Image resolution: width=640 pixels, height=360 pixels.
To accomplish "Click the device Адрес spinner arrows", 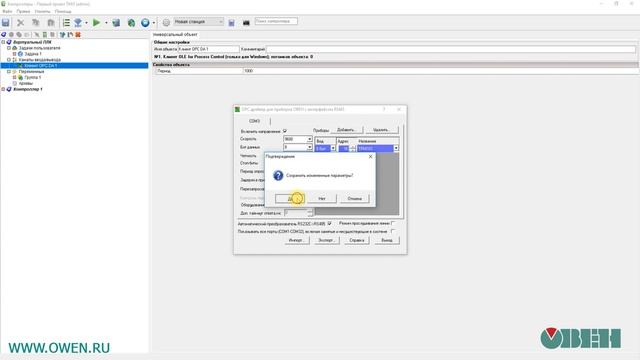I will (x=353, y=149).
